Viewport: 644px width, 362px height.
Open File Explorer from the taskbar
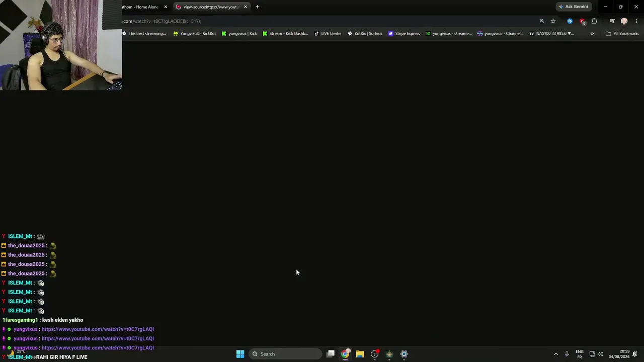click(x=360, y=354)
